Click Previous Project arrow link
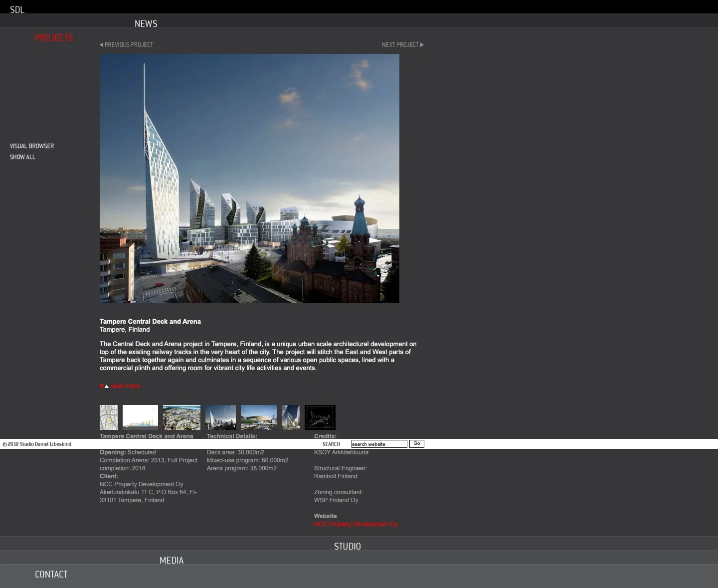Screen dimensions: 718x588 tap(126, 45)
